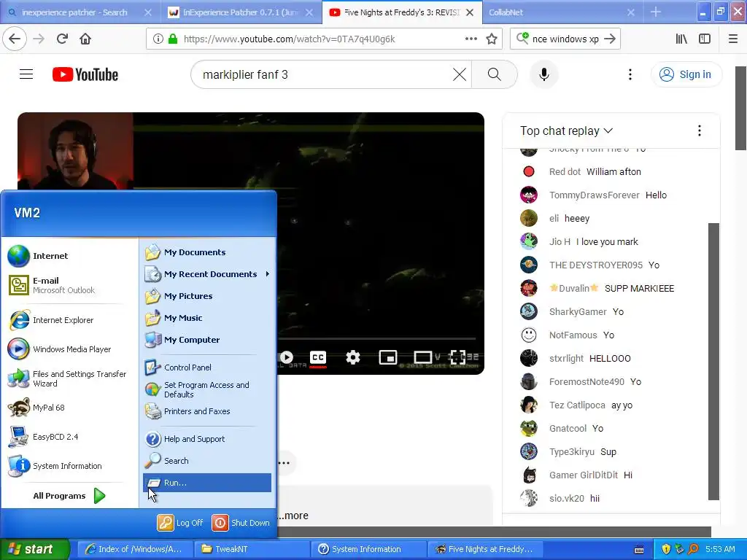Switch to Five Nights at Freddy taskbar item

pos(485,549)
